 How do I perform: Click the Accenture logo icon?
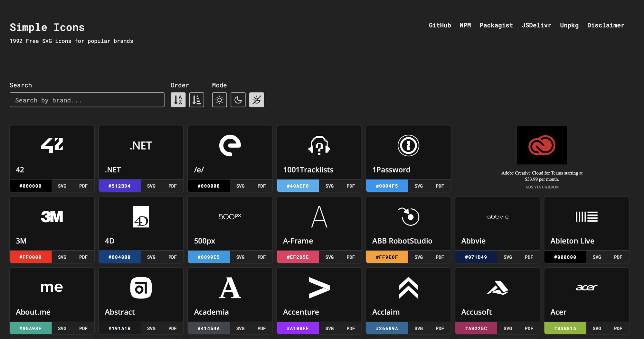click(319, 288)
